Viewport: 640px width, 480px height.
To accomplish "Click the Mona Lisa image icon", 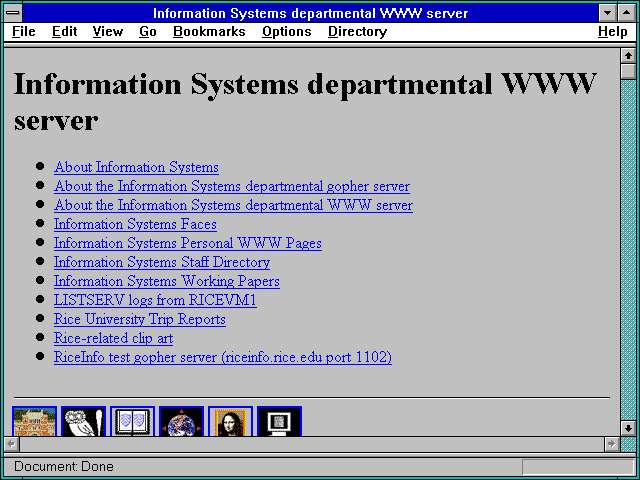I will coord(230,421).
